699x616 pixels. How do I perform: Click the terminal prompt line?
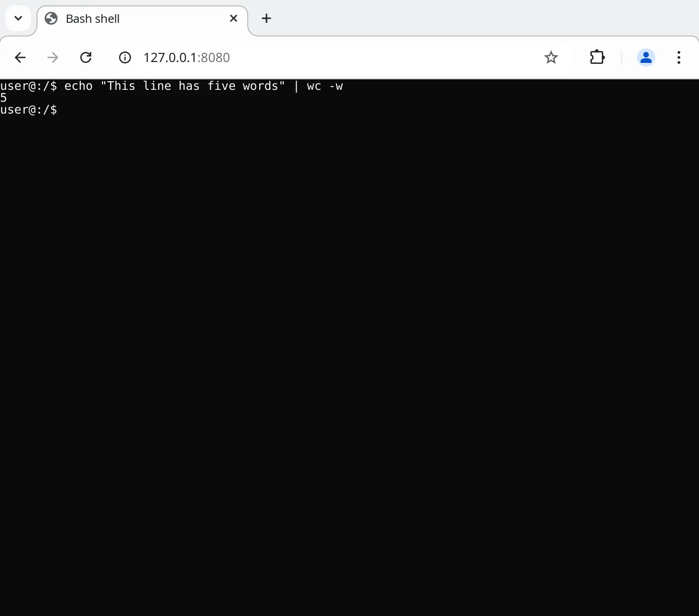click(x=28, y=109)
